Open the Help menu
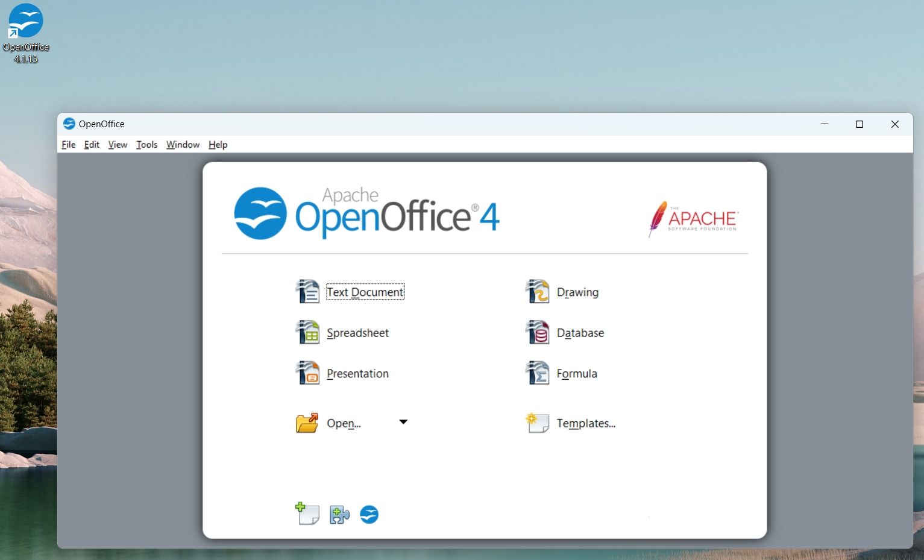The image size is (924, 560). [x=218, y=145]
